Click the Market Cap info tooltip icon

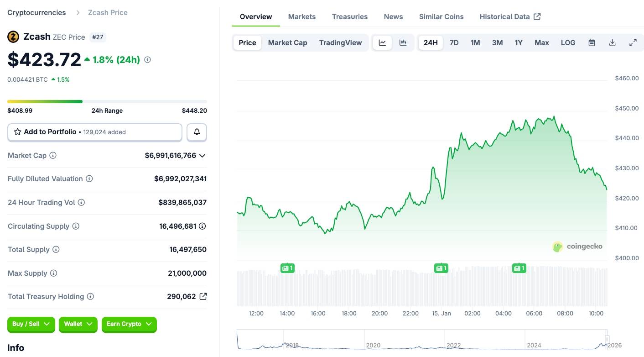point(52,155)
